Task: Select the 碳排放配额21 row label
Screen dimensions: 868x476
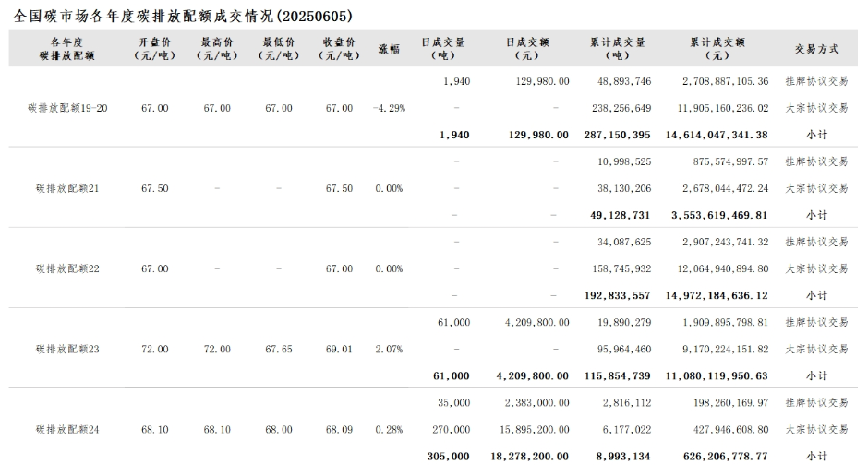Action: tap(67, 188)
